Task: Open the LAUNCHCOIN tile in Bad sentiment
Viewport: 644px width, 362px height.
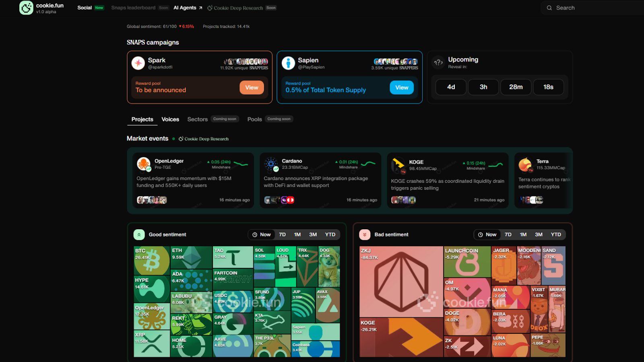Action: point(467,262)
